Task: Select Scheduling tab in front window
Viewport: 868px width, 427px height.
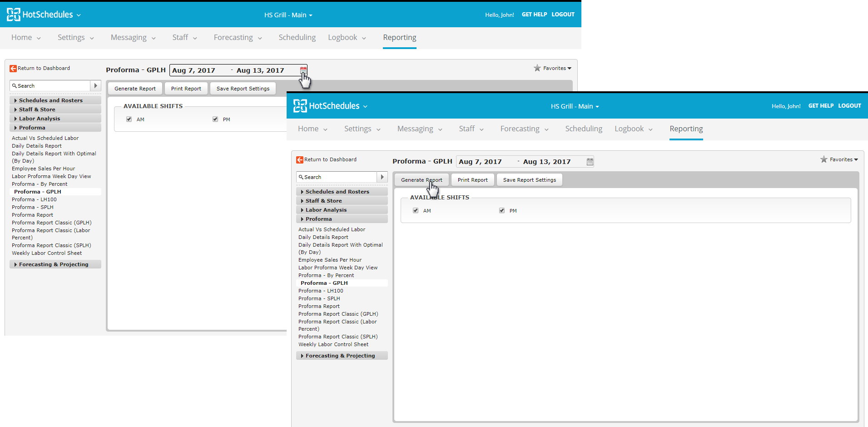Action: [584, 129]
